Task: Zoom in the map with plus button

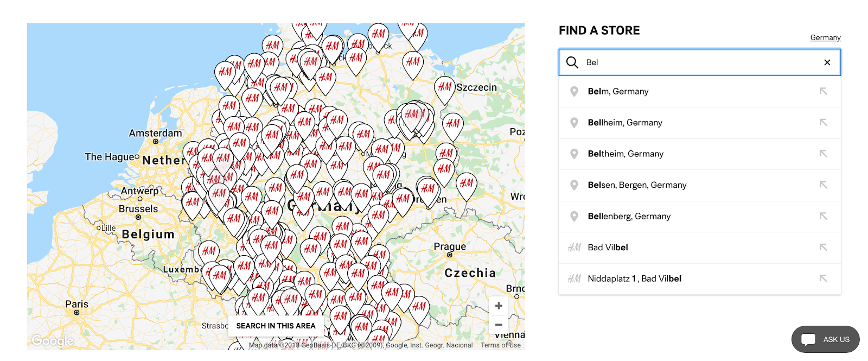Action: [499, 306]
